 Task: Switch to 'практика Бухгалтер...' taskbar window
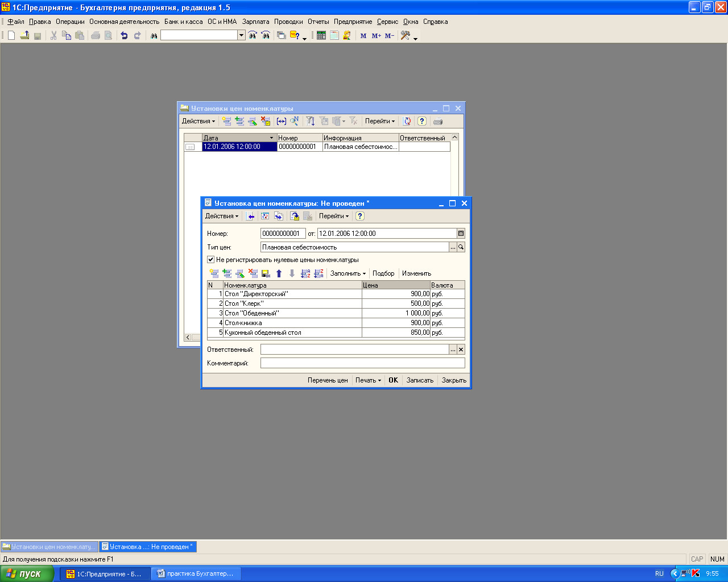(x=196, y=574)
